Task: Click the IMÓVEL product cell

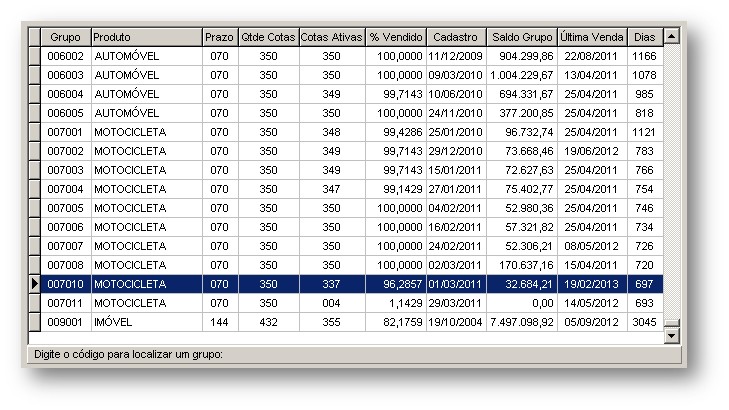Action: tap(146, 323)
